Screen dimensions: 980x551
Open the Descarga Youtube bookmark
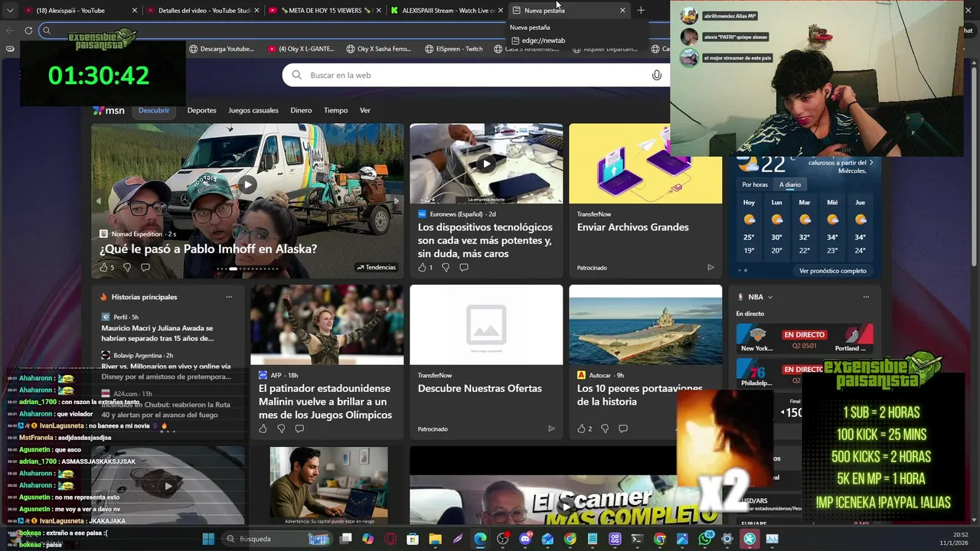coord(222,49)
